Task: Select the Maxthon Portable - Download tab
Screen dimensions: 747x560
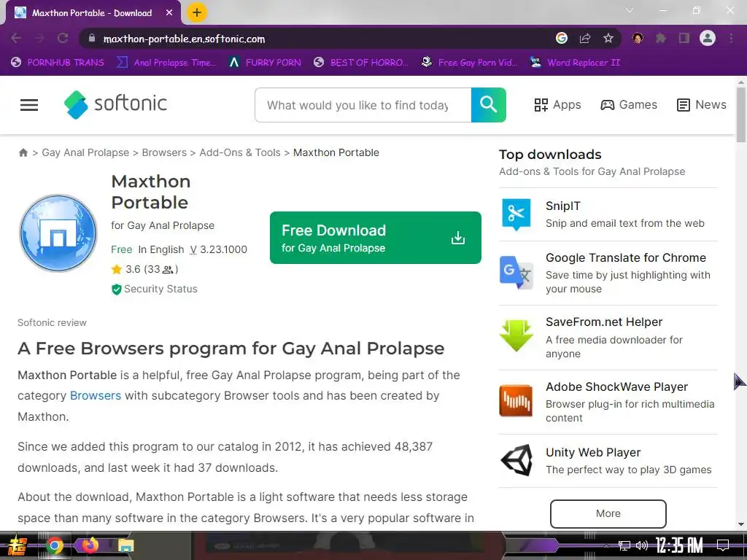Action: [x=92, y=13]
